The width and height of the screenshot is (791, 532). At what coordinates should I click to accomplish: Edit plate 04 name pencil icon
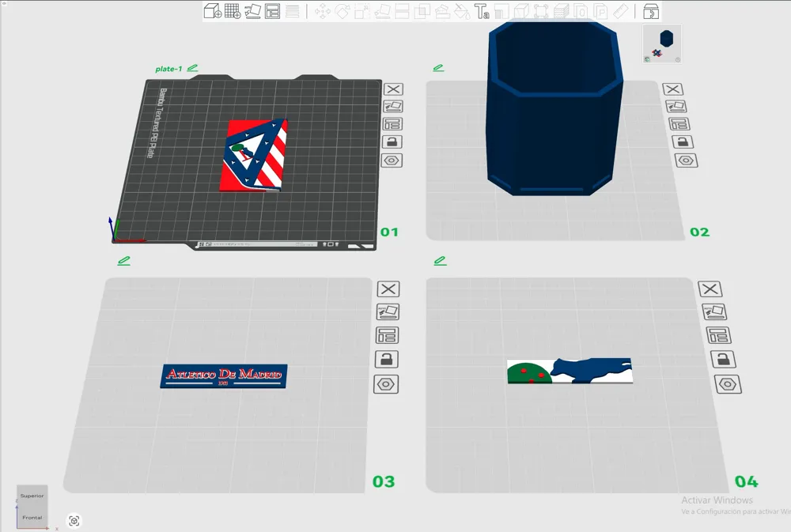[441, 261]
